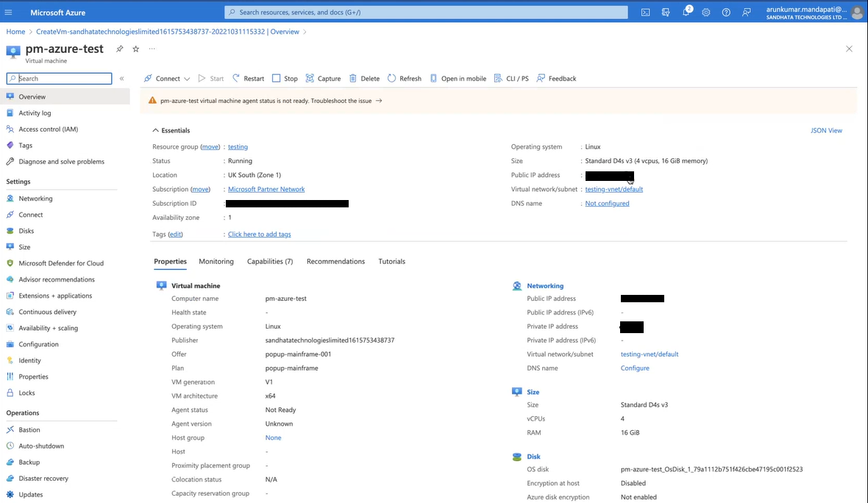Click the Configure DNS name link
Screen dimensions: 868x503
(x=635, y=368)
